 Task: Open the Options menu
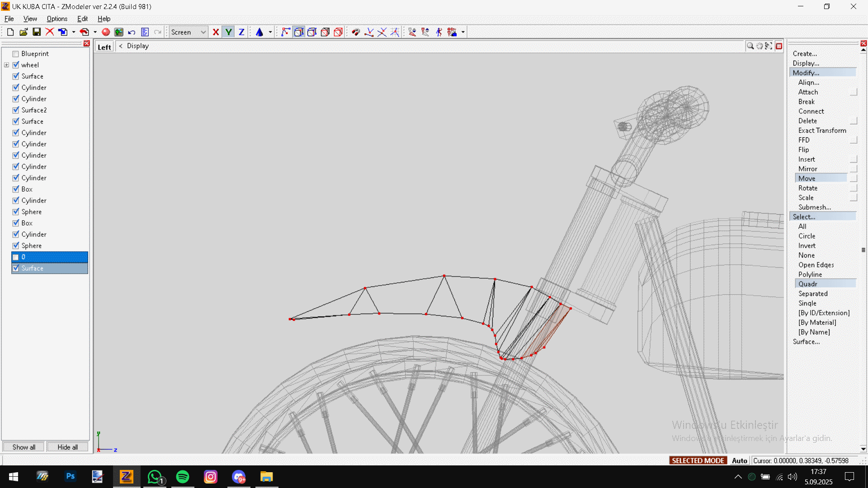click(57, 19)
